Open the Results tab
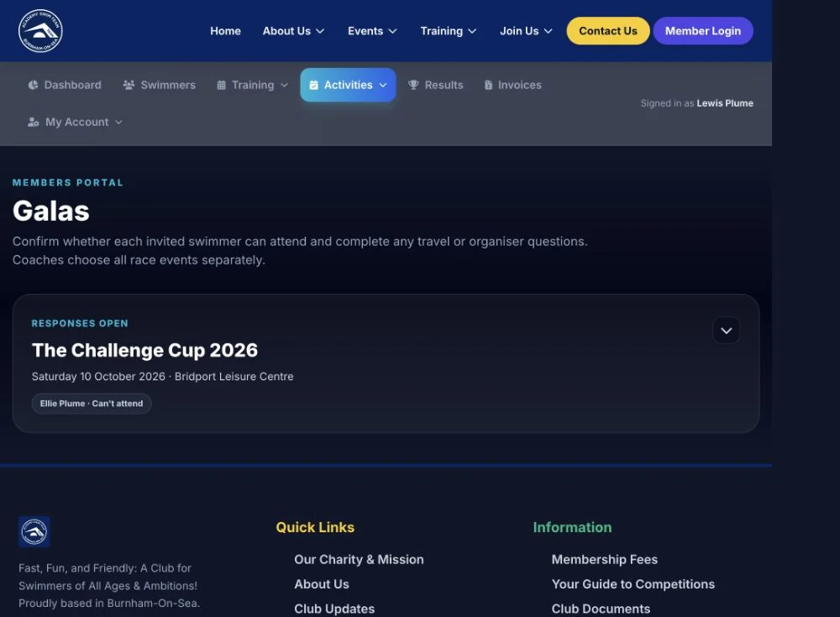The image size is (840, 617). [x=435, y=85]
